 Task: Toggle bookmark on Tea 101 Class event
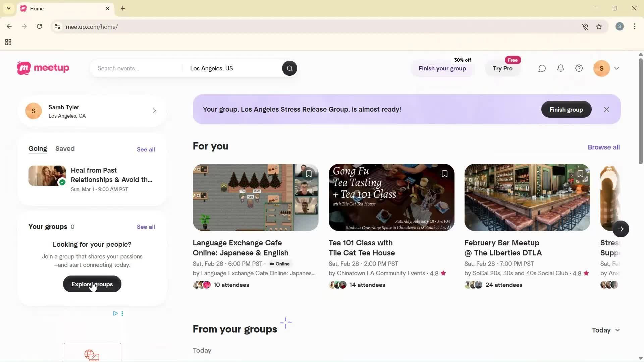(444, 174)
